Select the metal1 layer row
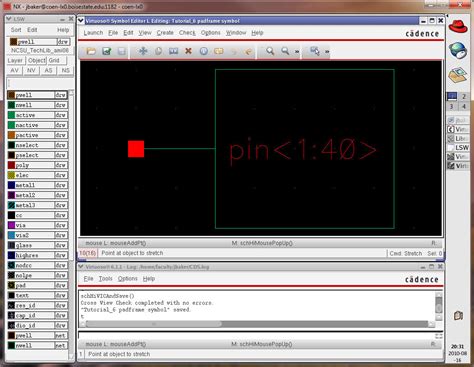Viewport: 474px width, 367px height. 38,185
